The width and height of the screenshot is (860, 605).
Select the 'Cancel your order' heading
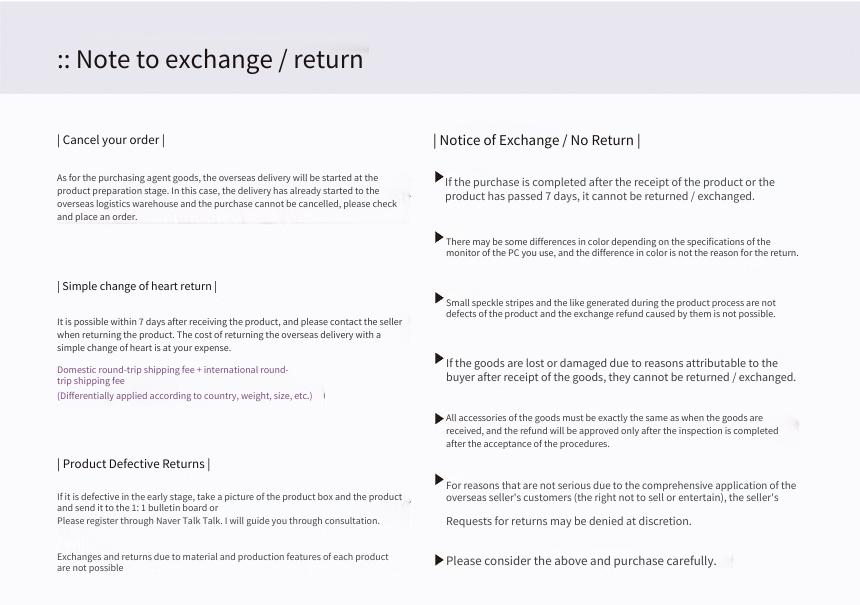pyautogui.click(x=111, y=140)
